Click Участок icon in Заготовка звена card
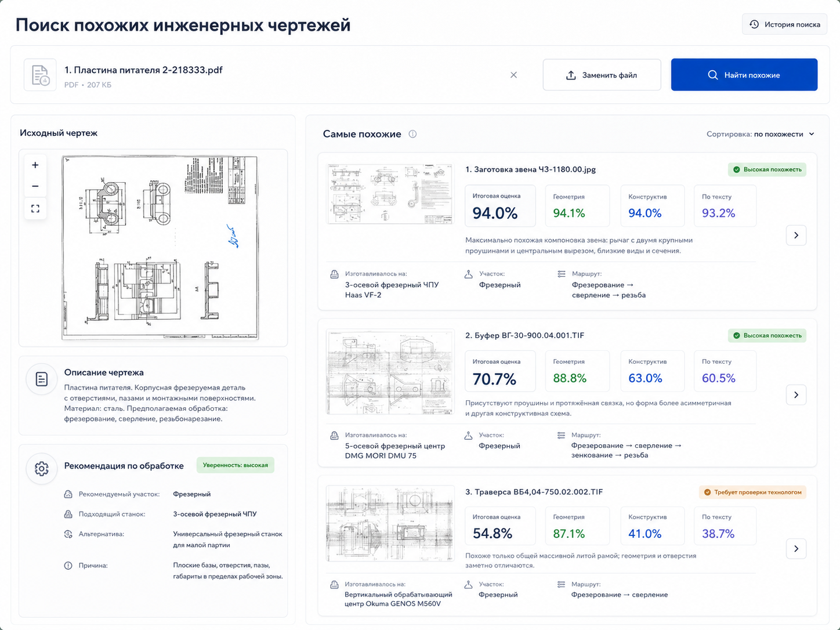Screen dimensions: 840x630 click(x=469, y=274)
